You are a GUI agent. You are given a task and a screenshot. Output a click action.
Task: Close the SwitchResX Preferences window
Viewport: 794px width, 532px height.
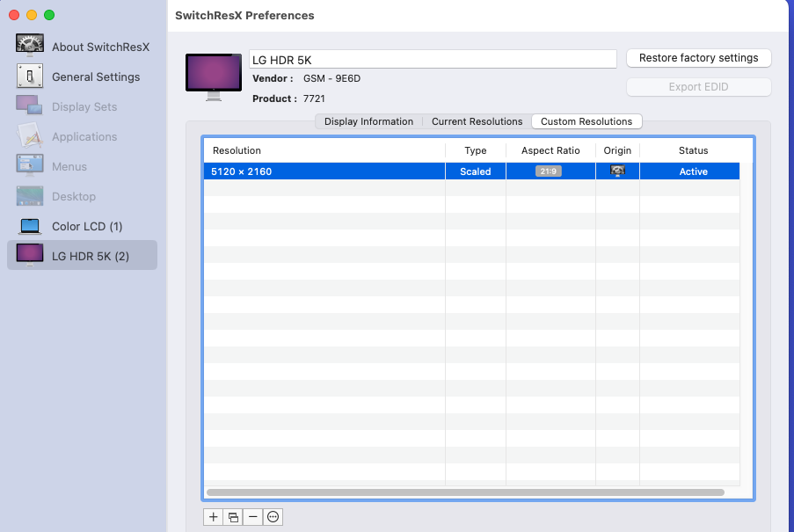coord(14,15)
